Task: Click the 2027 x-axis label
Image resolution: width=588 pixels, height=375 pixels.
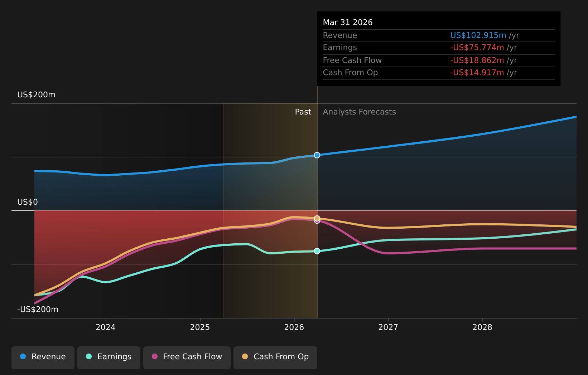Action: click(388, 327)
